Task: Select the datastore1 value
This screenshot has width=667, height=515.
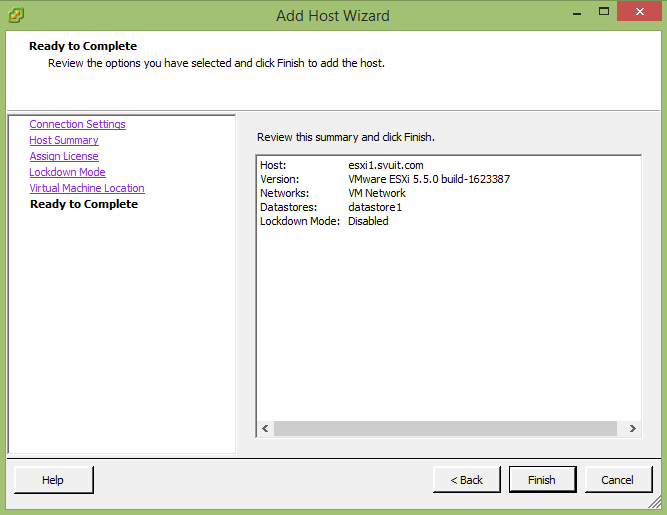Action: pyautogui.click(x=375, y=207)
